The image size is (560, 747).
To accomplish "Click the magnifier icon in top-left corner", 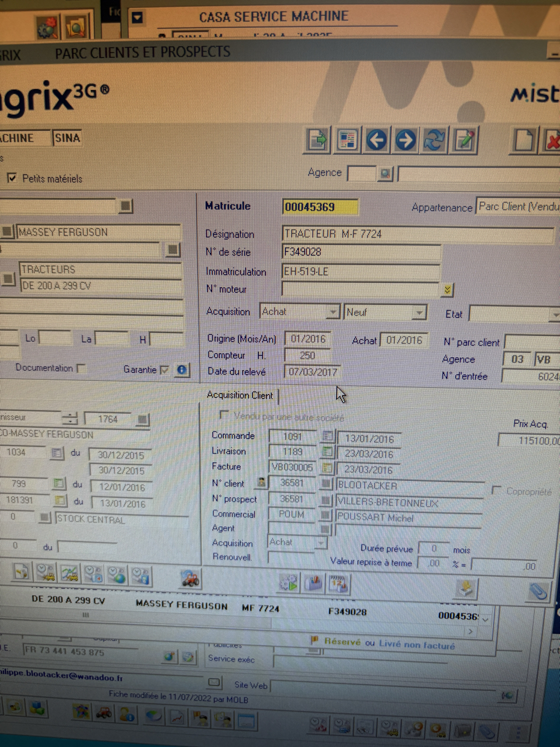I will pyautogui.click(x=76, y=26).
